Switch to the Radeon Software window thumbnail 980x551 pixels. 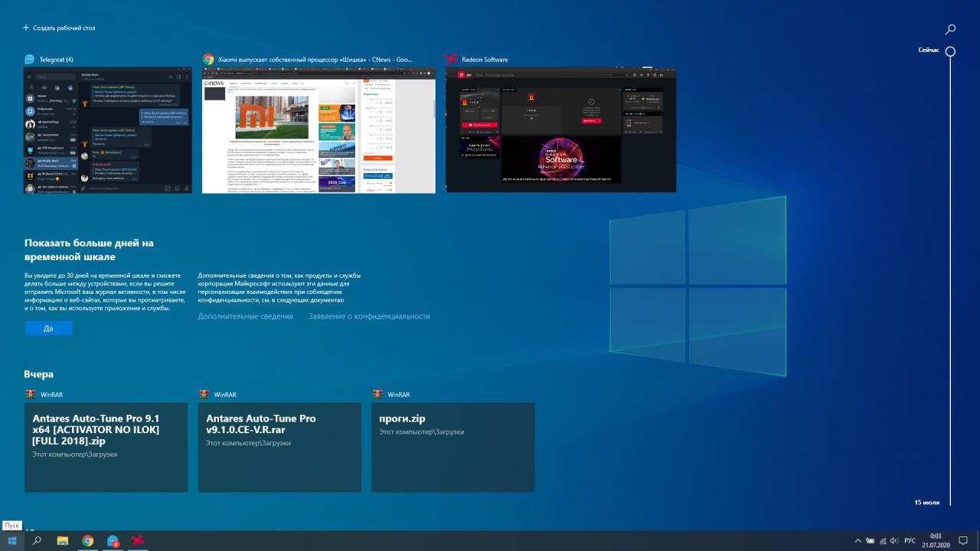coord(561,129)
